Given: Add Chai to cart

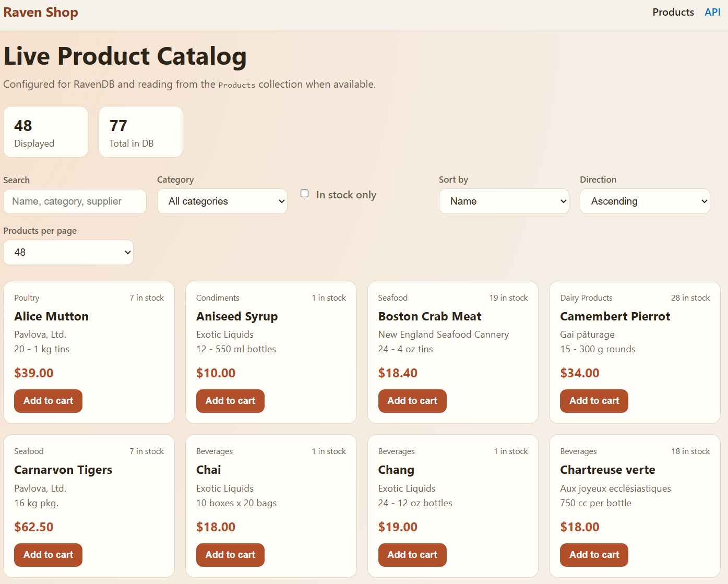Looking at the screenshot, I should (x=230, y=555).
